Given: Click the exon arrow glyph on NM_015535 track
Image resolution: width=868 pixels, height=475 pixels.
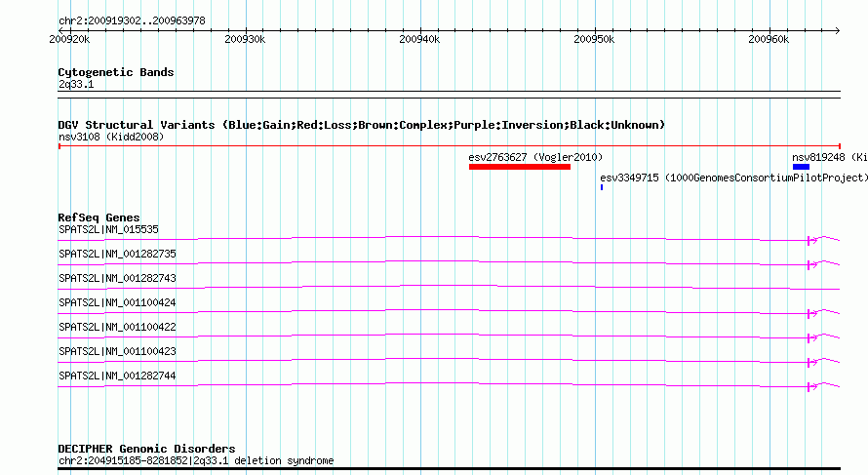Looking at the screenshot, I should [812, 240].
